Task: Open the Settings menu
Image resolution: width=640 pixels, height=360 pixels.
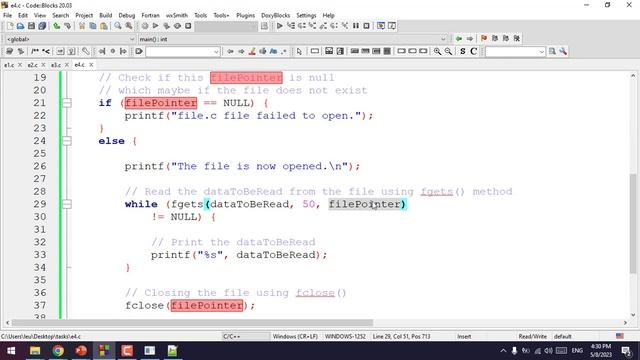Action: [x=306, y=16]
